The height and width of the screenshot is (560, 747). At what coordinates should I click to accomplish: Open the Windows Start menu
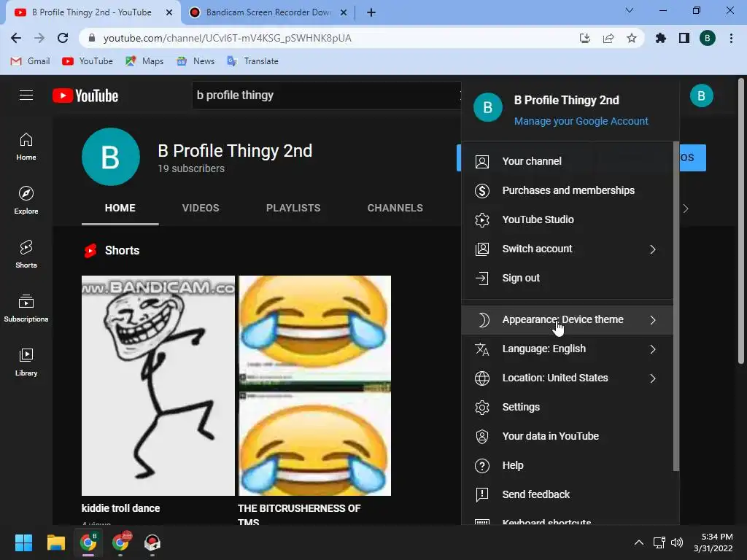point(23,542)
